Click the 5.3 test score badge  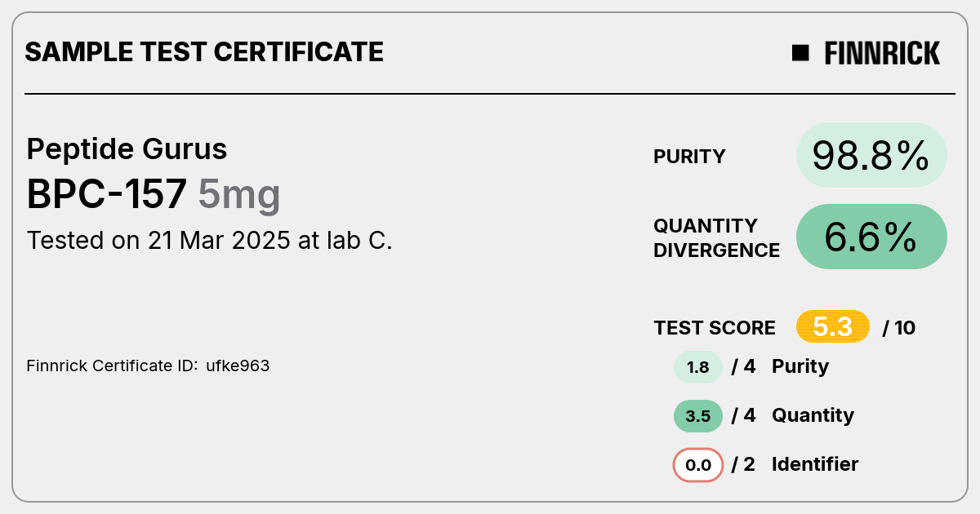(x=833, y=327)
